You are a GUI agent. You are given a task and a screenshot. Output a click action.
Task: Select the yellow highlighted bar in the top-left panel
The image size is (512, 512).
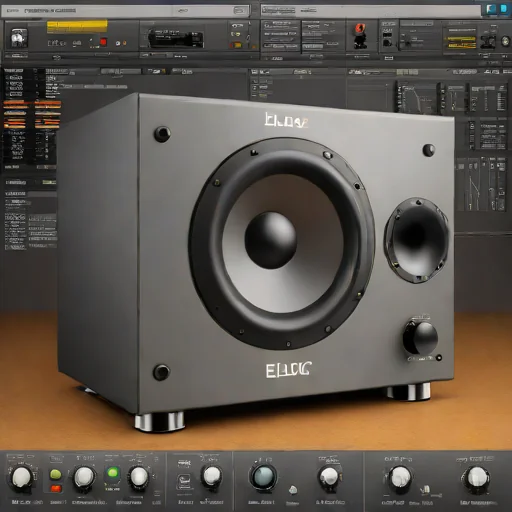77,26
